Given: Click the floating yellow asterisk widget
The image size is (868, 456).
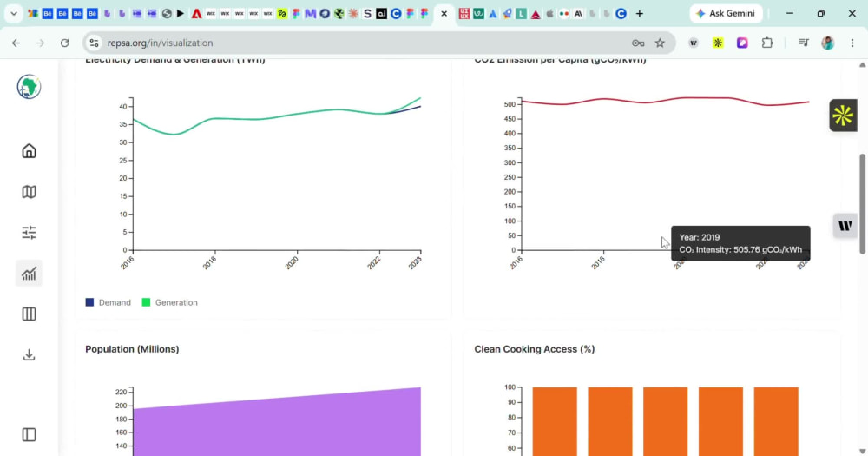Looking at the screenshot, I should 843,116.
